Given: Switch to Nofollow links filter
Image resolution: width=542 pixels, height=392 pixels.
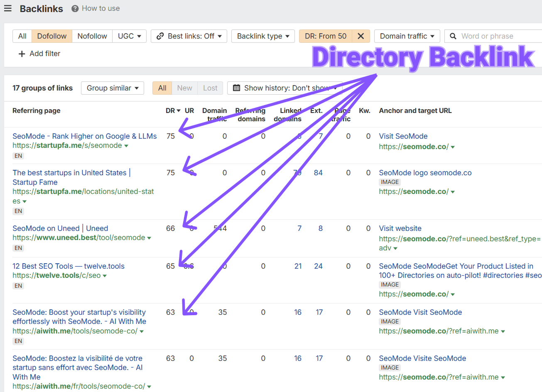Looking at the screenshot, I should 92,36.
